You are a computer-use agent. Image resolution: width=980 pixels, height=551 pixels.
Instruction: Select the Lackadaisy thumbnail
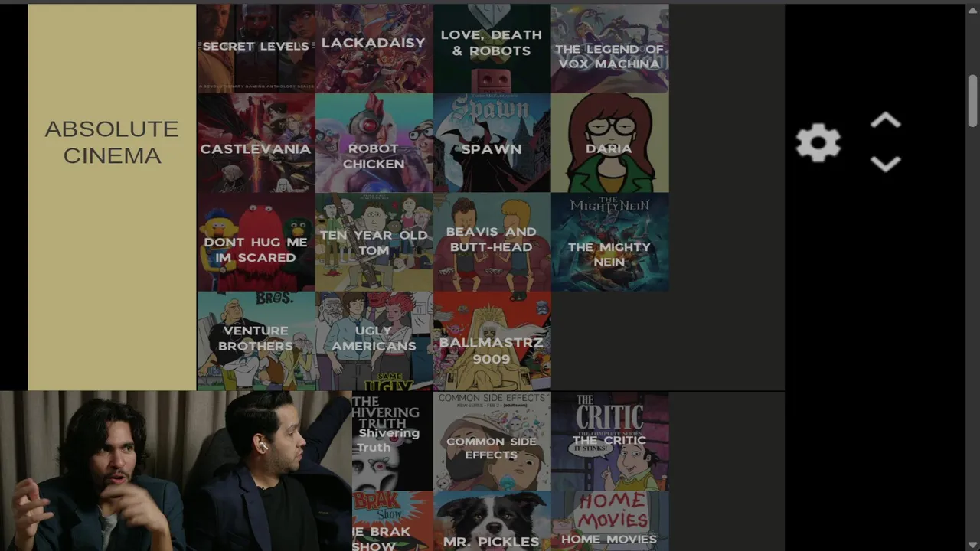pyautogui.click(x=374, y=48)
